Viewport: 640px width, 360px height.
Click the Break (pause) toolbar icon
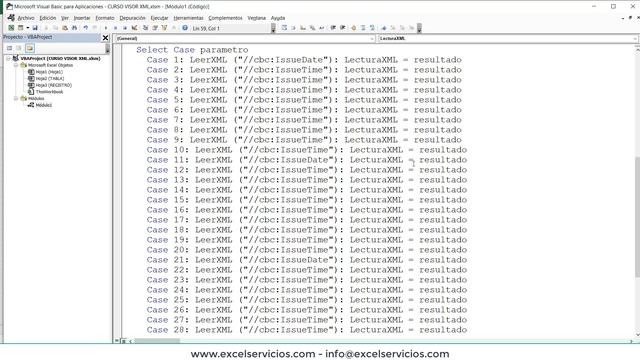[116, 28]
